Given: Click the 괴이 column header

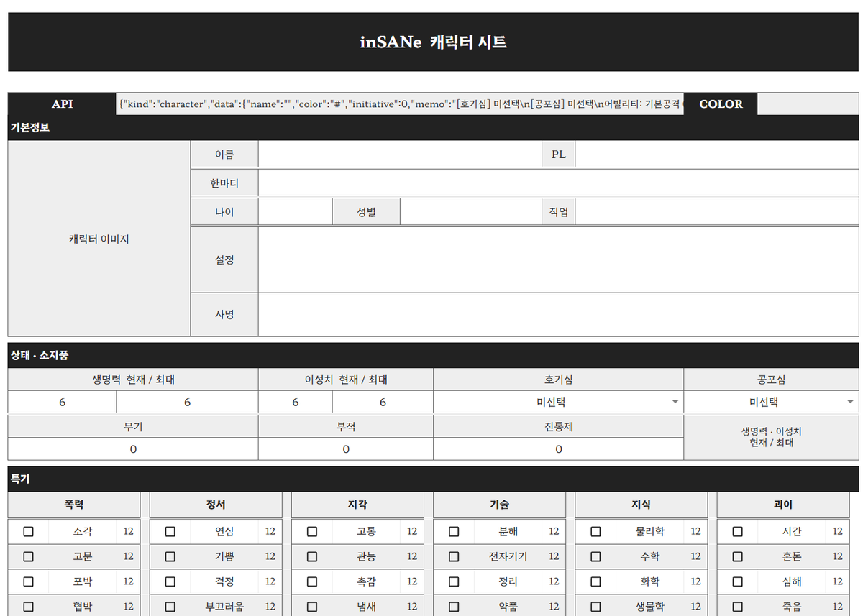Looking at the screenshot, I should click(x=783, y=505).
